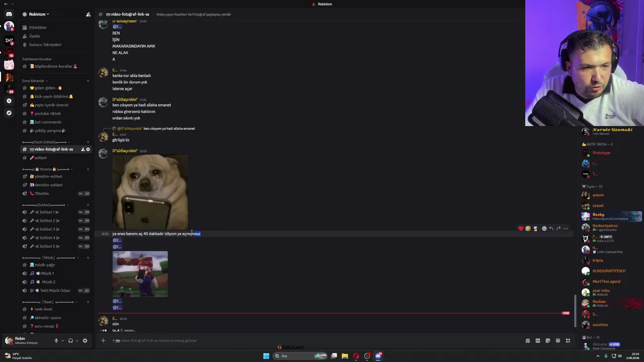Attach a file with the plus button
This screenshot has width=644, height=362.
coord(103,340)
